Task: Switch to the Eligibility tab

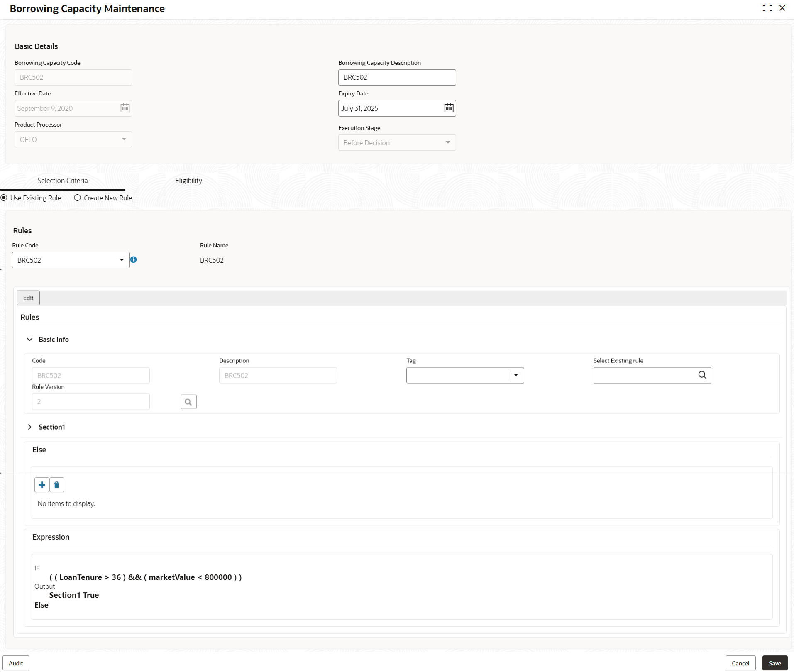Action: 189,181
